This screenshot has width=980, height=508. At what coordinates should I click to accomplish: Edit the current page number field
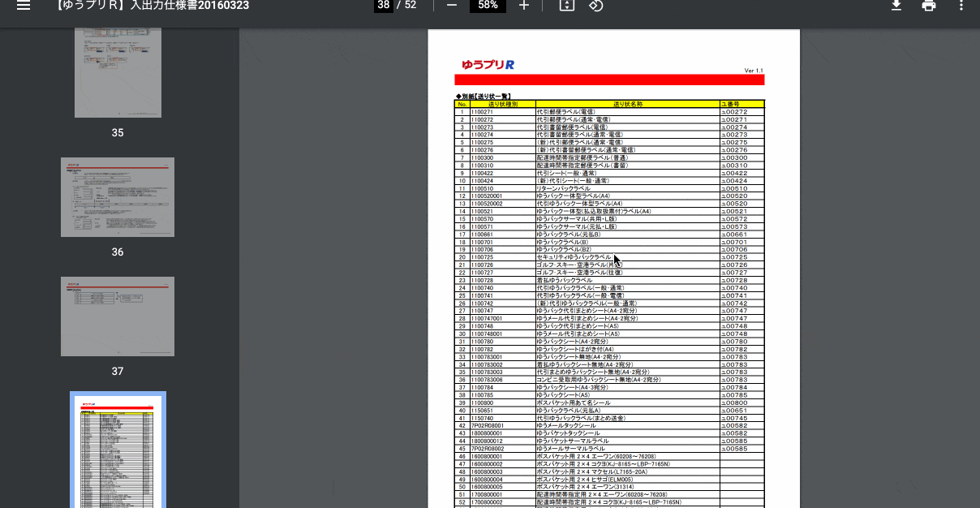pyautogui.click(x=384, y=6)
